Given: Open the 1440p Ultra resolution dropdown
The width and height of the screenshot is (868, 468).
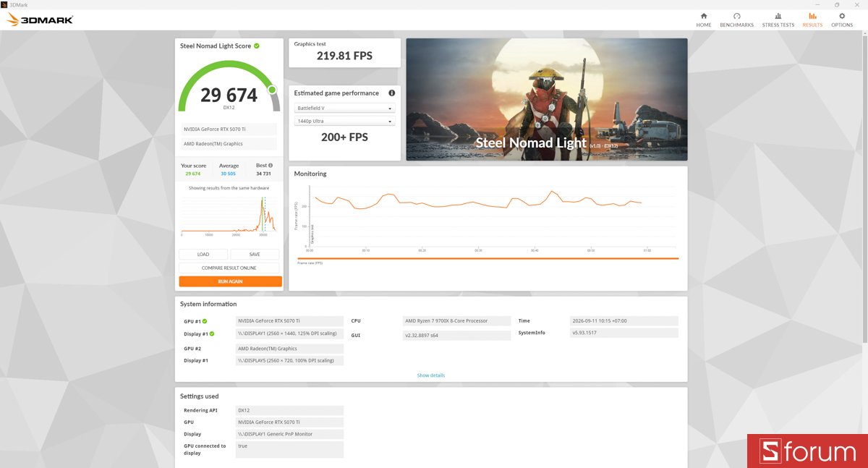Looking at the screenshot, I should click(344, 122).
